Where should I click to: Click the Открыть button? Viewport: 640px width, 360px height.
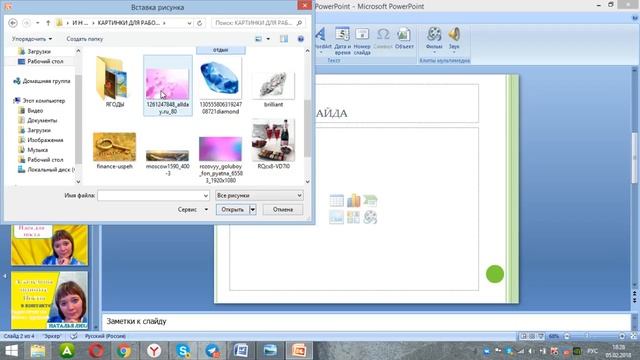233,209
